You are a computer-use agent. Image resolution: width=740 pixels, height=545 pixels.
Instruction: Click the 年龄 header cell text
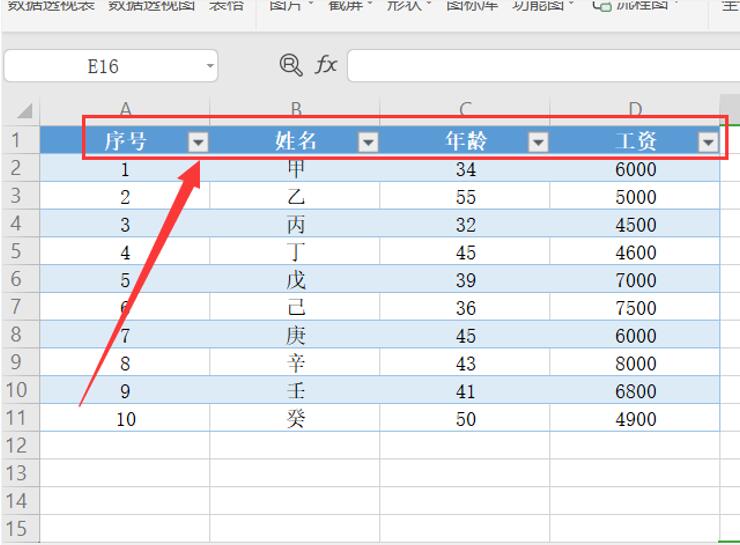[x=466, y=141]
